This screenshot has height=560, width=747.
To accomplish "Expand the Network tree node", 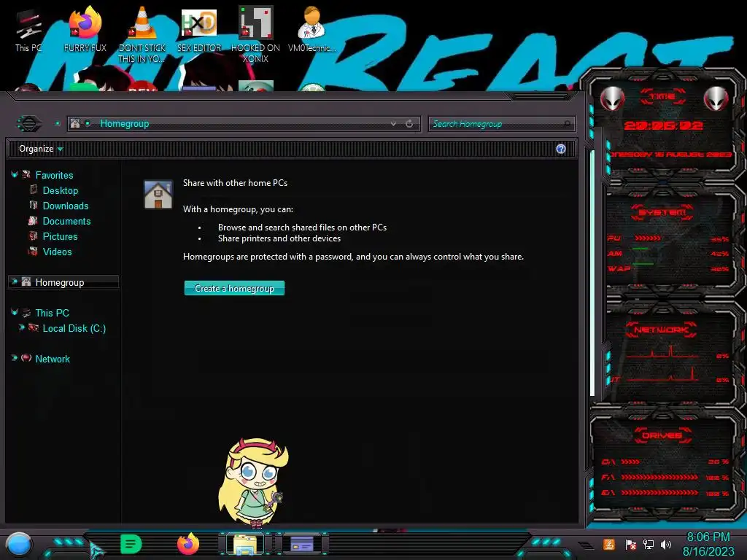I will click(x=15, y=358).
